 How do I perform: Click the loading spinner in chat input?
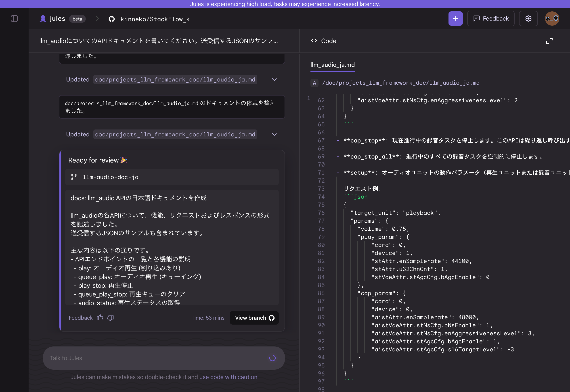[272, 358]
